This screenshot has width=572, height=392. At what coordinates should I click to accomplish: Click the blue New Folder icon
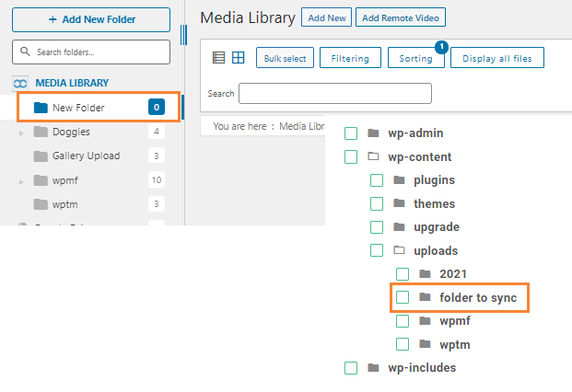41,108
